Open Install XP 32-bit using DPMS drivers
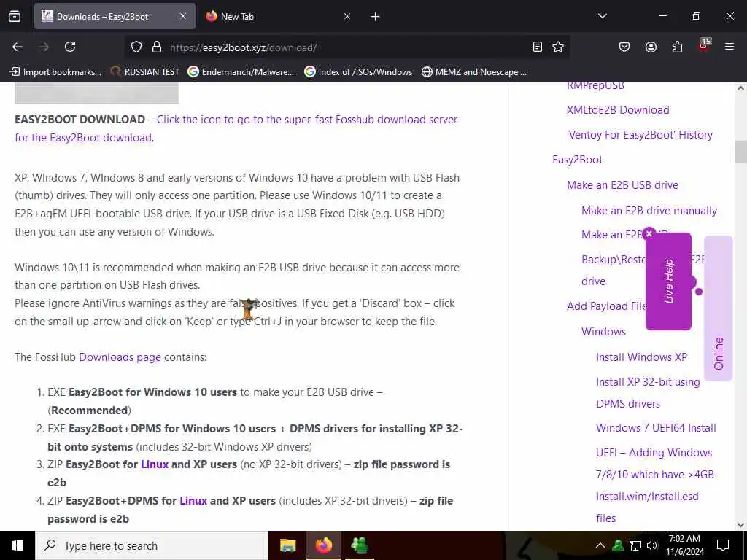 tap(648, 393)
